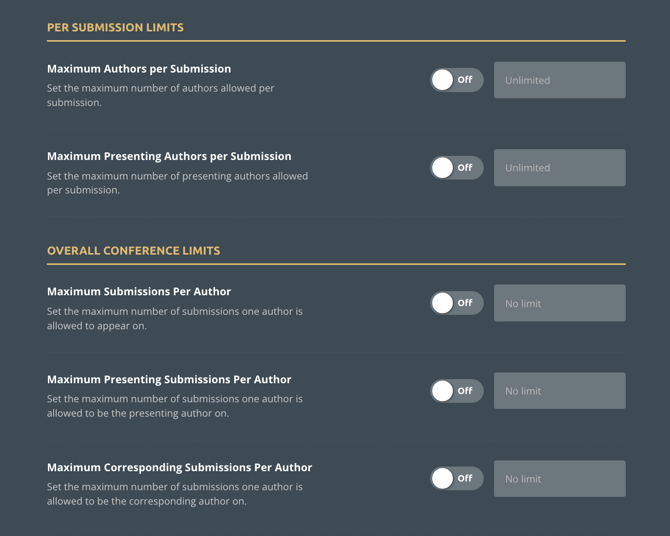This screenshot has width=670, height=536.
Task: Click description under Maximum Authors per Submission
Action: 160,95
